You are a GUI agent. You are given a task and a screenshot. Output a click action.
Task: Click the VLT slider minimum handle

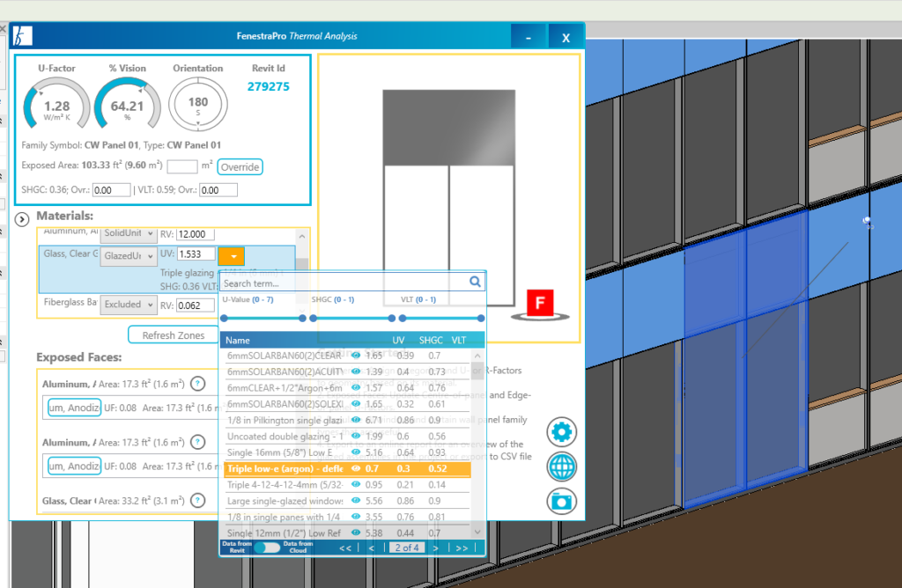click(x=403, y=318)
